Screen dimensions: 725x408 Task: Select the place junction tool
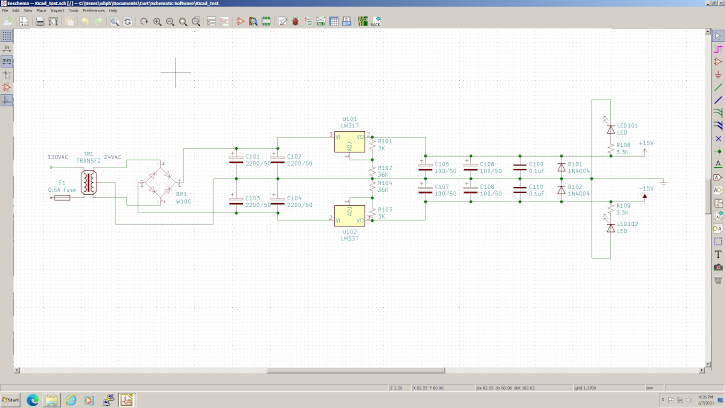coord(718,151)
